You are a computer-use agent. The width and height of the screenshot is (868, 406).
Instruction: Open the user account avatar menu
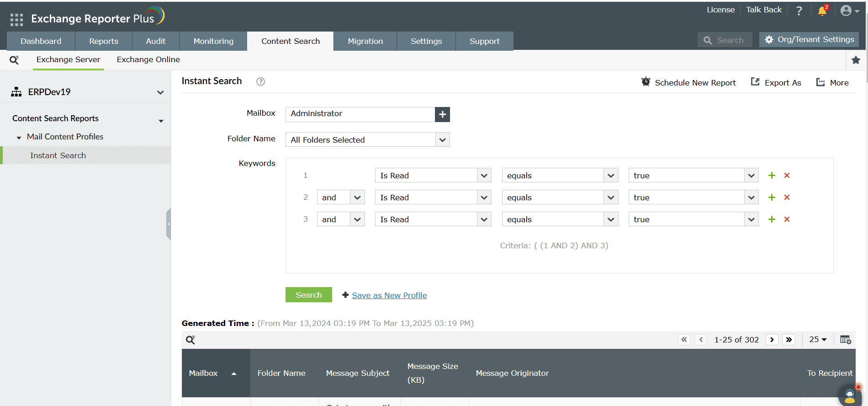850,11
